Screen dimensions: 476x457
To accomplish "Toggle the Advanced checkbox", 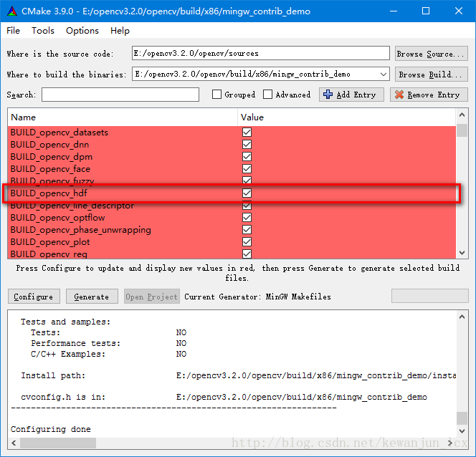I will coord(268,95).
